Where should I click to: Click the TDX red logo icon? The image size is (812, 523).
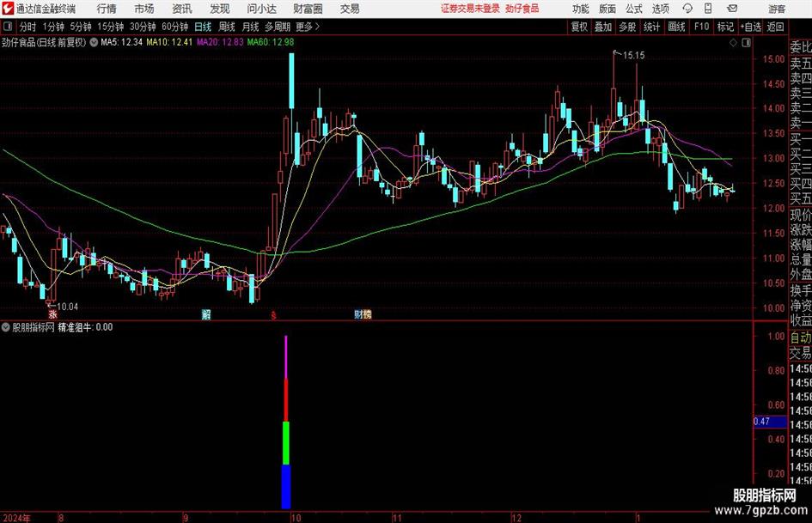[8, 9]
